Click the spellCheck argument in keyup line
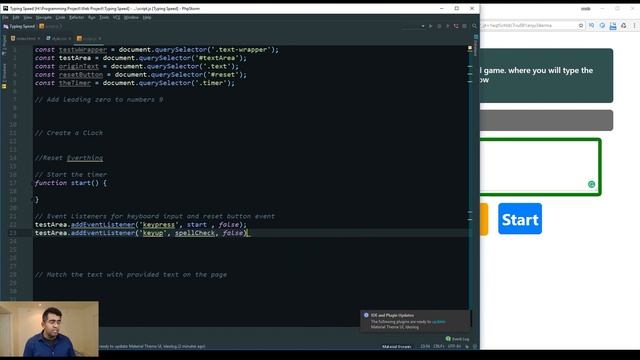This screenshot has height=360, width=640. click(x=195, y=233)
